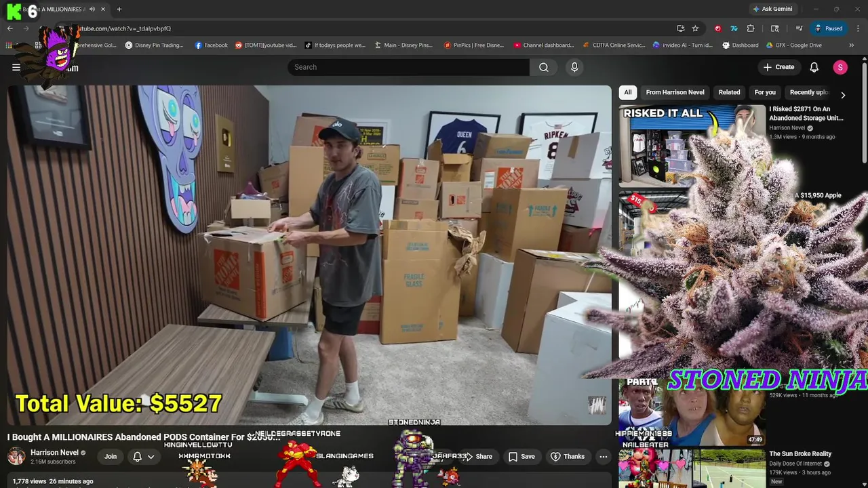Click the Thanks button
Viewport: 868px width, 488px height.
(567, 456)
